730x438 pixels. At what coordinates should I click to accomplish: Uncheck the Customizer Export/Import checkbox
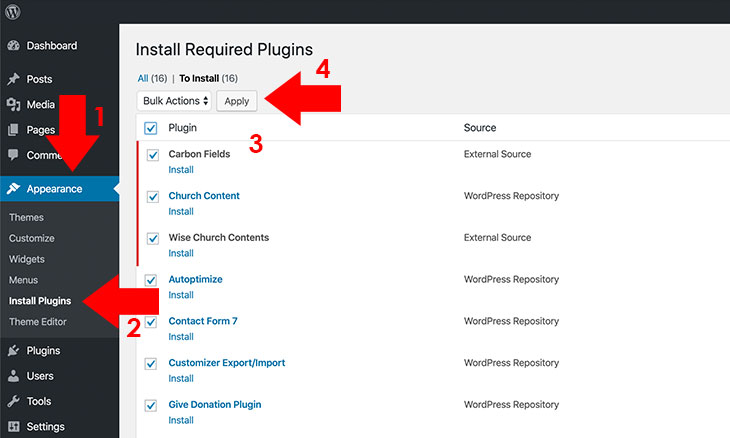pos(150,364)
